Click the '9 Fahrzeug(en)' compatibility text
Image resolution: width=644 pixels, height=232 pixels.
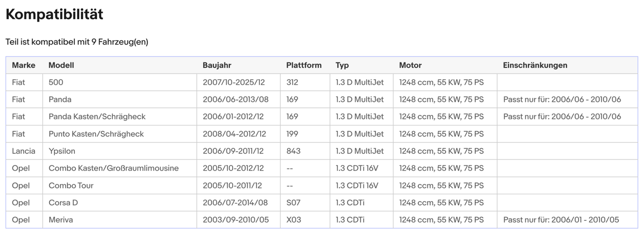click(x=119, y=42)
